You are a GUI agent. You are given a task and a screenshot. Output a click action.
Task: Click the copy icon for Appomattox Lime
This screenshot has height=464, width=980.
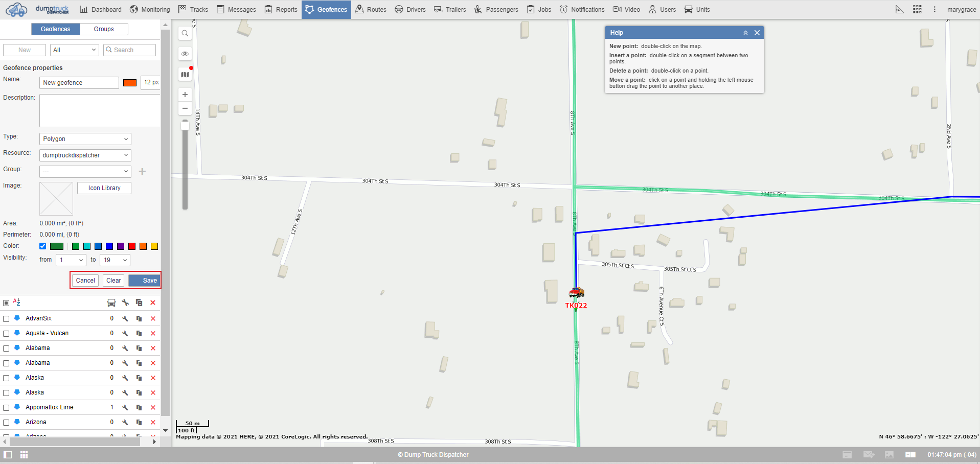pos(139,408)
